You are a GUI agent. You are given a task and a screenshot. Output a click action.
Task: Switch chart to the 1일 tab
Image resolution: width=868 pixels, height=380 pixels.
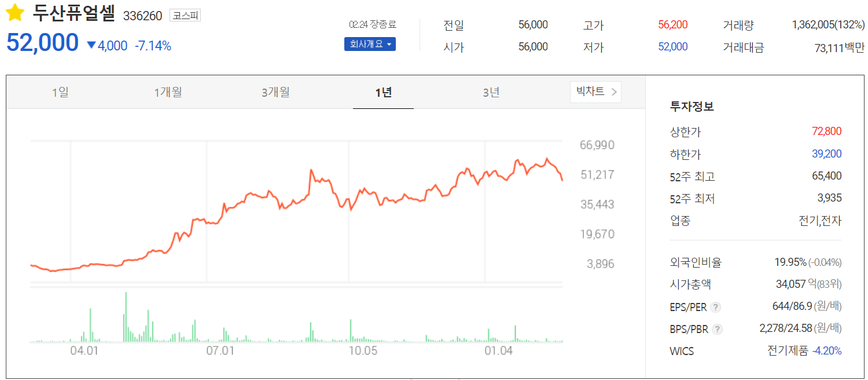[60, 92]
